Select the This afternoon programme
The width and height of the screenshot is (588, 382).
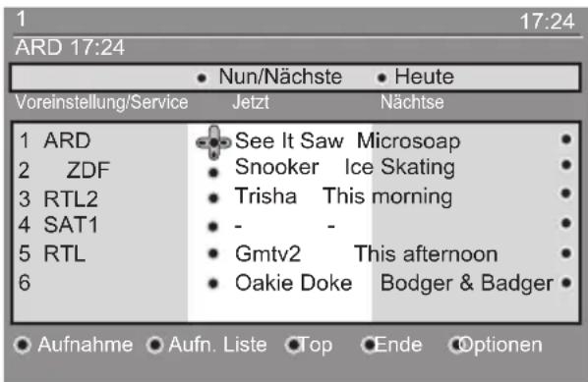426,254
